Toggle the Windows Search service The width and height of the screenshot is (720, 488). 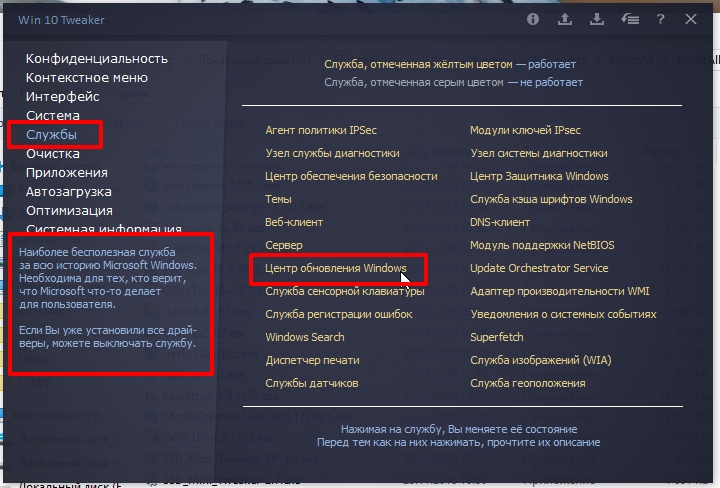point(305,337)
